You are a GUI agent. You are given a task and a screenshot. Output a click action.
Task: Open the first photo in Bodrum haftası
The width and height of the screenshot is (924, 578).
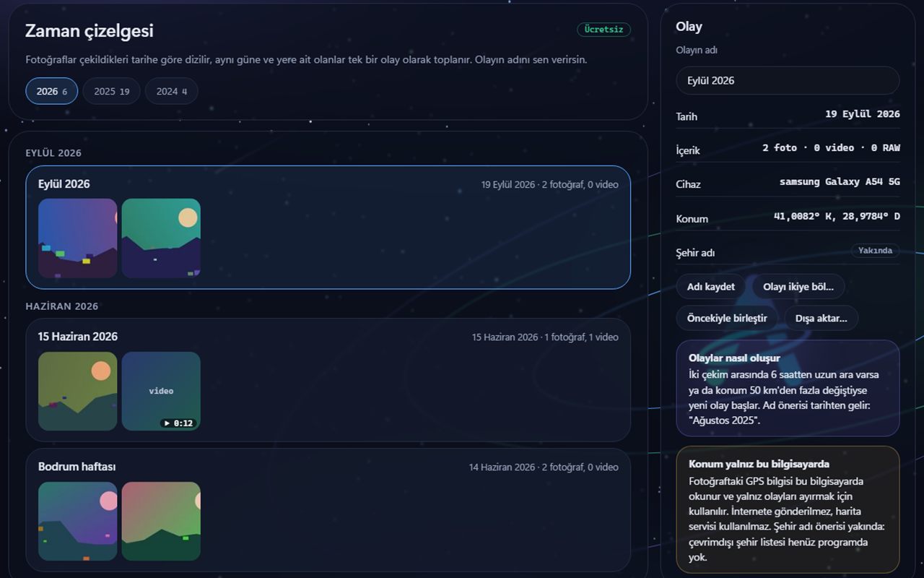coord(77,521)
